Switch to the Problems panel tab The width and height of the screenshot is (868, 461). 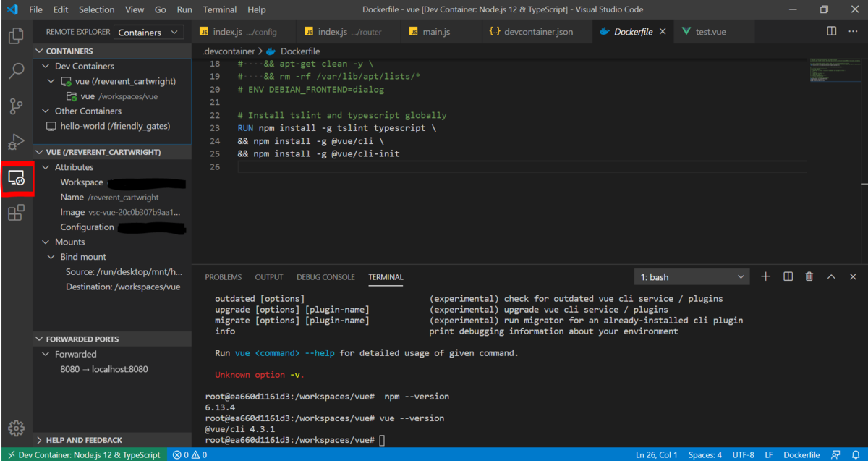pyautogui.click(x=223, y=277)
